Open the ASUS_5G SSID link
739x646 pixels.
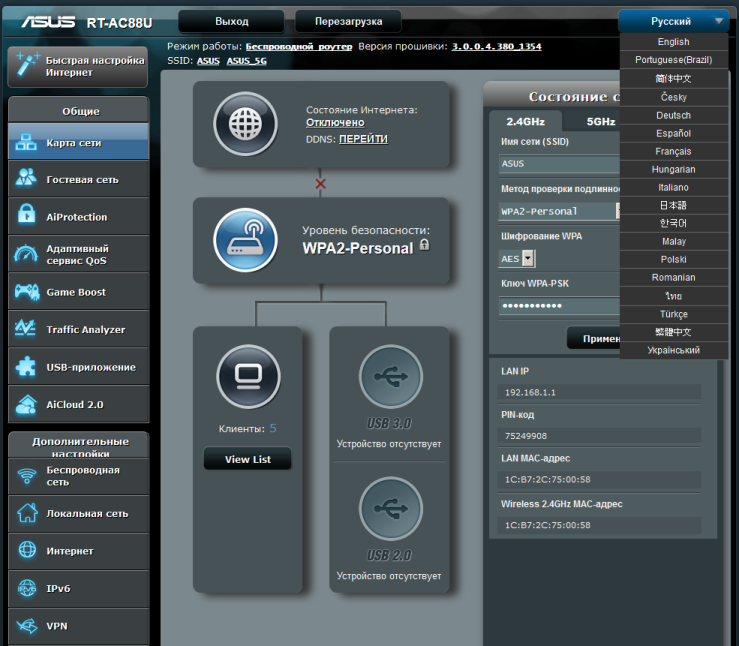pyautogui.click(x=246, y=61)
